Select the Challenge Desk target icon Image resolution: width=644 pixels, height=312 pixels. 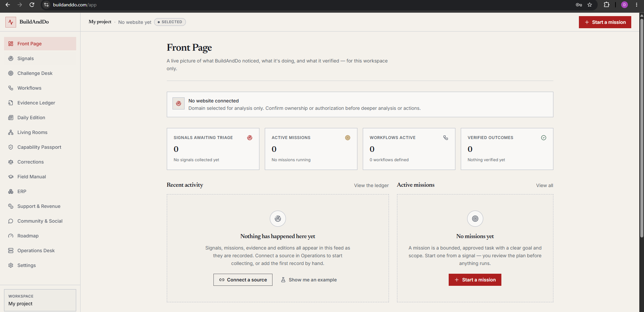pyautogui.click(x=11, y=73)
